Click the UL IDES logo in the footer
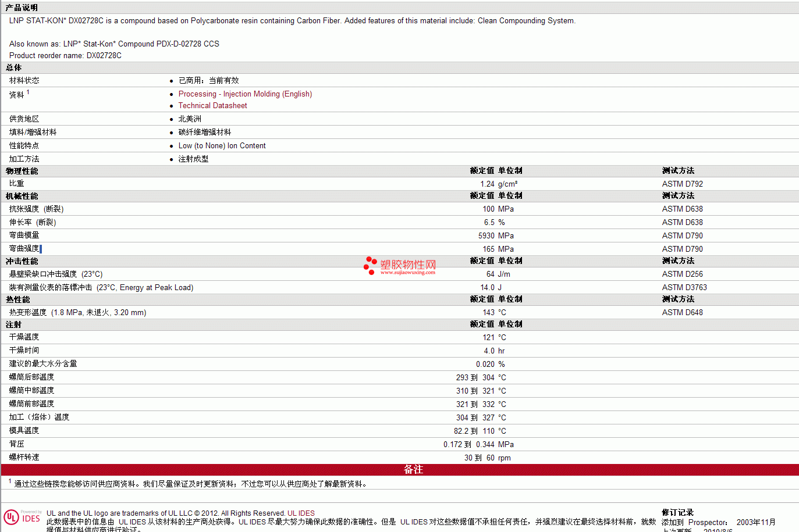 (23, 517)
